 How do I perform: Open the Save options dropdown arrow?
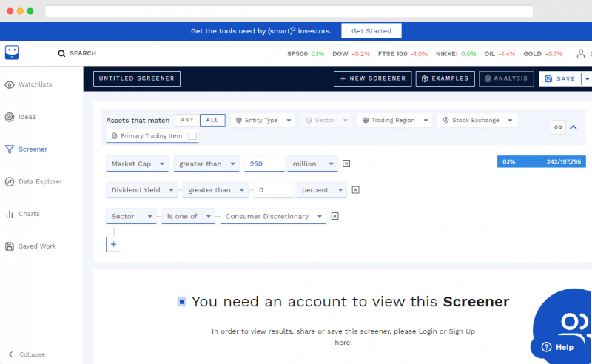[587, 79]
